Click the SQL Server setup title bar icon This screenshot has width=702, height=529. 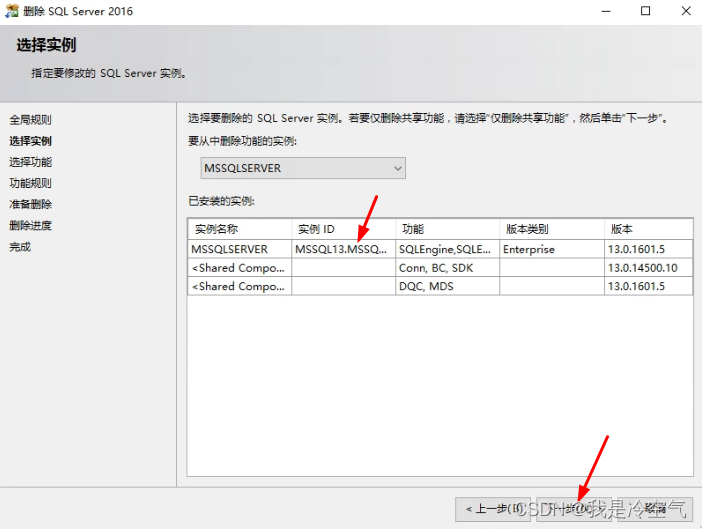12,11
